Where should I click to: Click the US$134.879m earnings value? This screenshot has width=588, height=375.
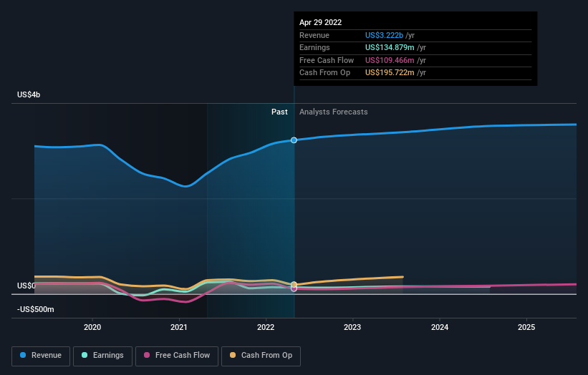pos(390,47)
